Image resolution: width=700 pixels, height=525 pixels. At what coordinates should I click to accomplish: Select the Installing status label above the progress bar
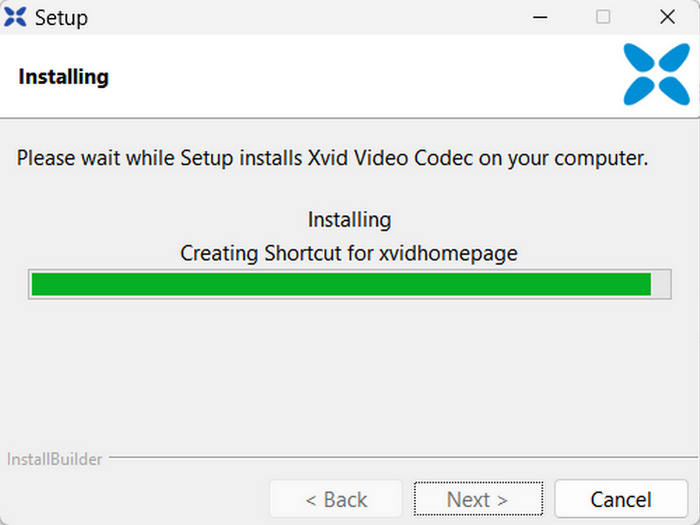[x=349, y=219]
